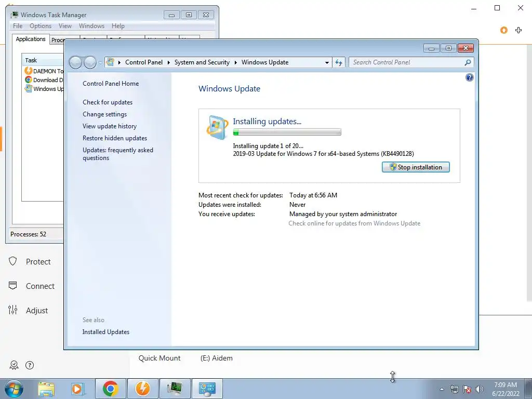The height and width of the screenshot is (399, 532).
Task: Switch to Task Manager on taskbar
Action: (175, 389)
